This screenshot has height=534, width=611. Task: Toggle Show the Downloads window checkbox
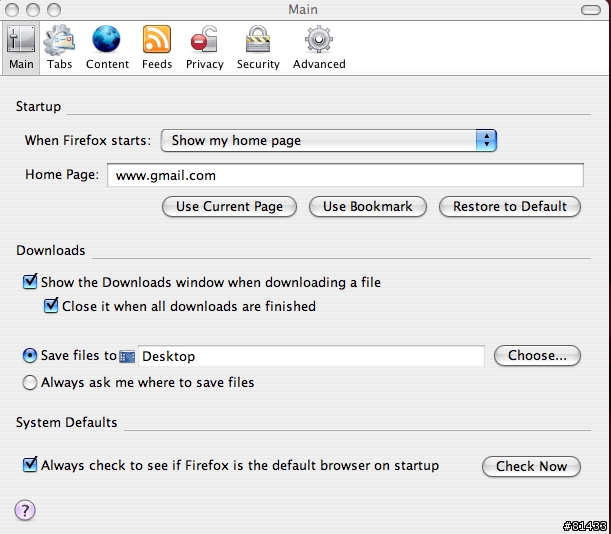tap(30, 281)
